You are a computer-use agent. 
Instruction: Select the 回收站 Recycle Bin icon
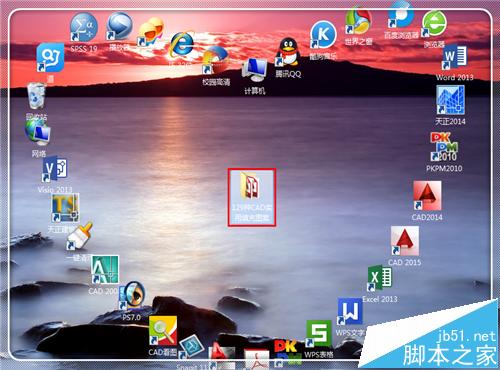point(36,96)
